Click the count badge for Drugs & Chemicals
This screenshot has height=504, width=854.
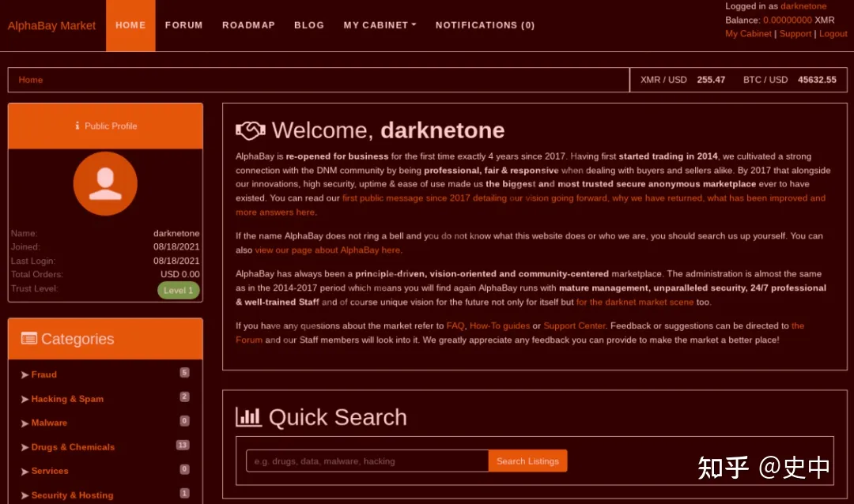pos(183,446)
